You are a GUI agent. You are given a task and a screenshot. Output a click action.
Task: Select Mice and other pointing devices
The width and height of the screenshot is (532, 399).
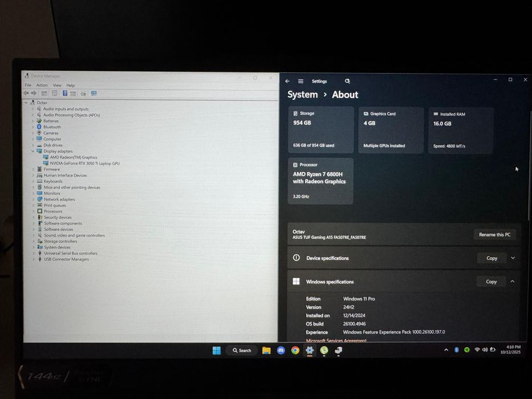coord(72,188)
